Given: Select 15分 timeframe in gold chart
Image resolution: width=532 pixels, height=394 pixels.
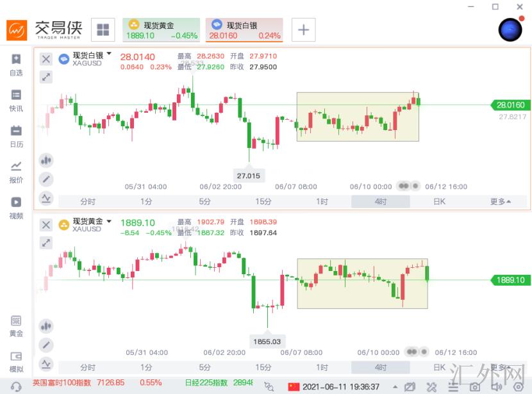Looking at the screenshot, I should (x=263, y=368).
